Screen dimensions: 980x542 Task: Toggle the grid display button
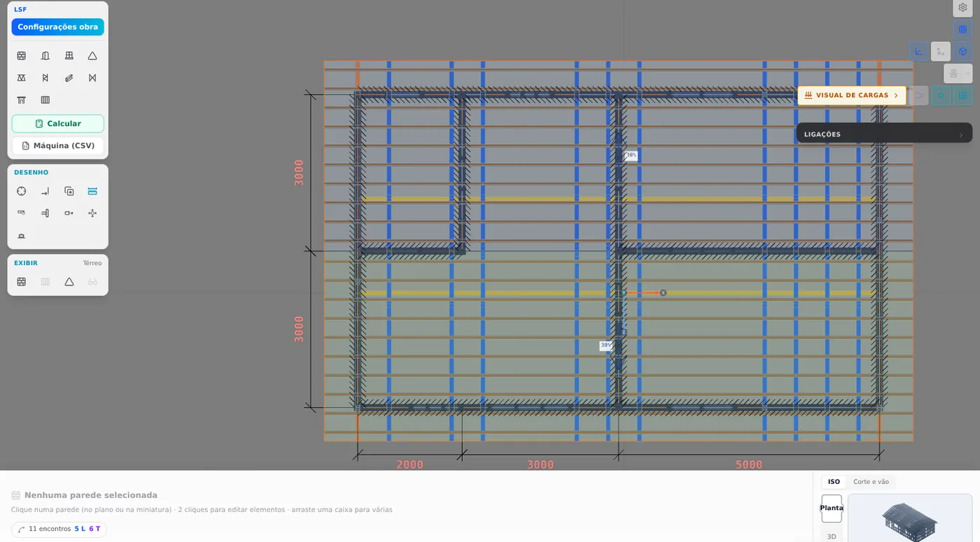coord(962,29)
